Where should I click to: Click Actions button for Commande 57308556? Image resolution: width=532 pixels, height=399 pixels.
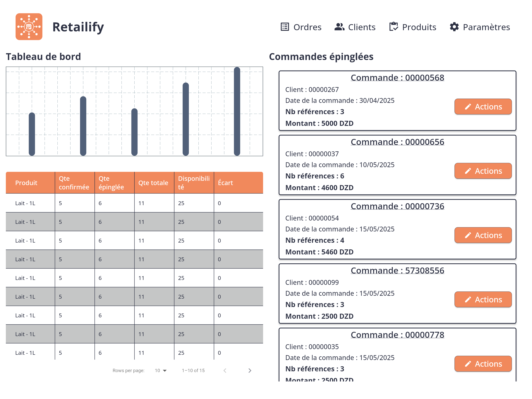(x=483, y=299)
